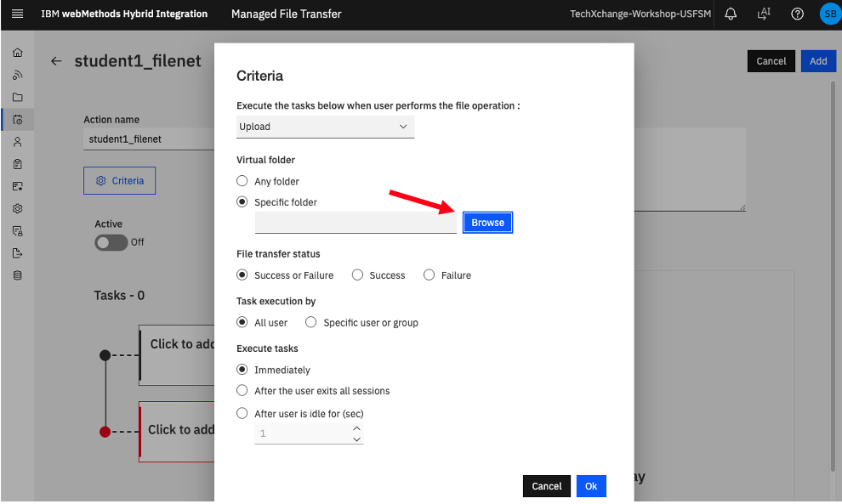Viewport: 842px width, 504px height.
Task: Choose Success or Failure transfer status
Action: tap(242, 275)
